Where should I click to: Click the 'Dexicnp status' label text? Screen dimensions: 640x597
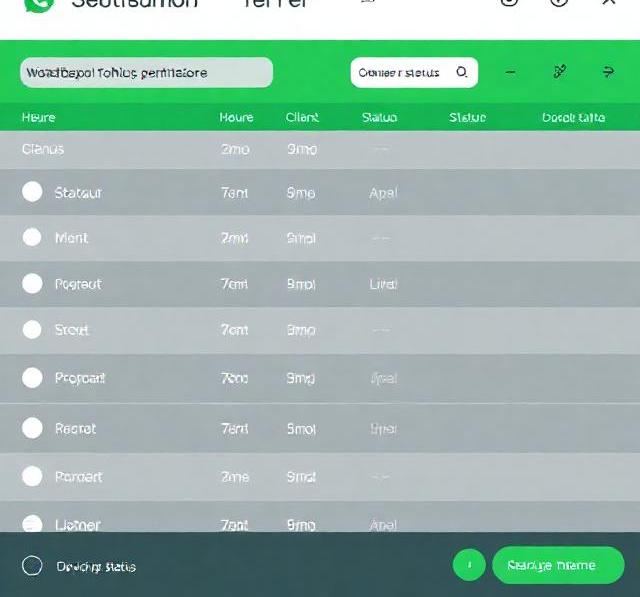pyautogui.click(x=96, y=566)
